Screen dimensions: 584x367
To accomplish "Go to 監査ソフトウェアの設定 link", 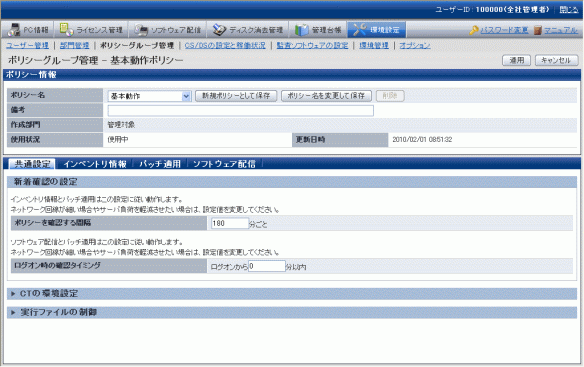I will point(312,45).
